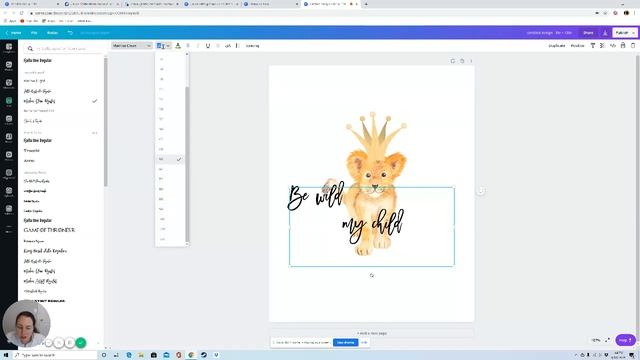
Task: Open the Photos panel in the sidebar
Action: point(9,66)
